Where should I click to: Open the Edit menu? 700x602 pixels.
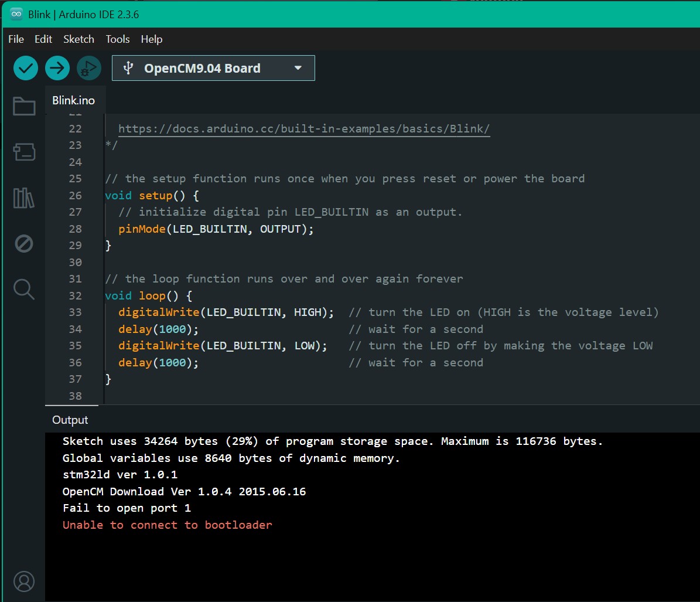pos(43,39)
